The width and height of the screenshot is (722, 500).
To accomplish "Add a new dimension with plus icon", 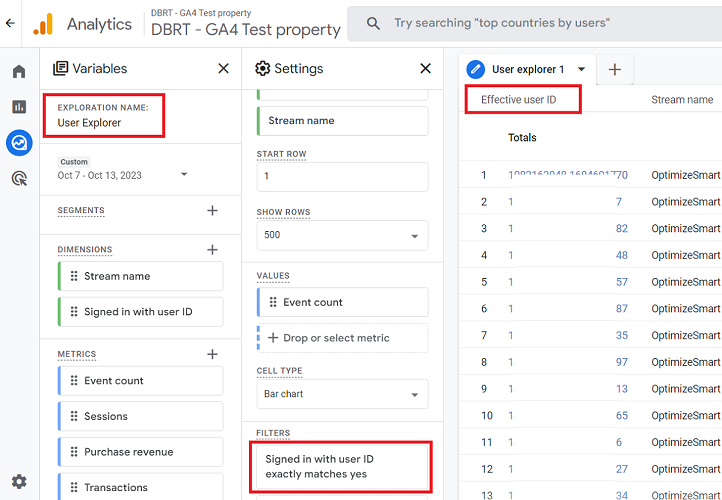I will point(212,249).
